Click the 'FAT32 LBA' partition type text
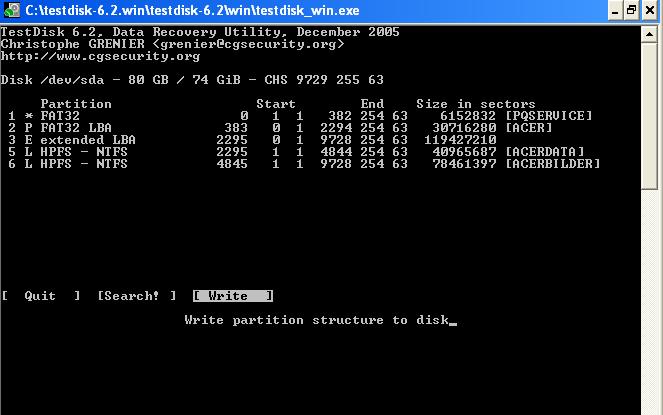 pos(76,127)
